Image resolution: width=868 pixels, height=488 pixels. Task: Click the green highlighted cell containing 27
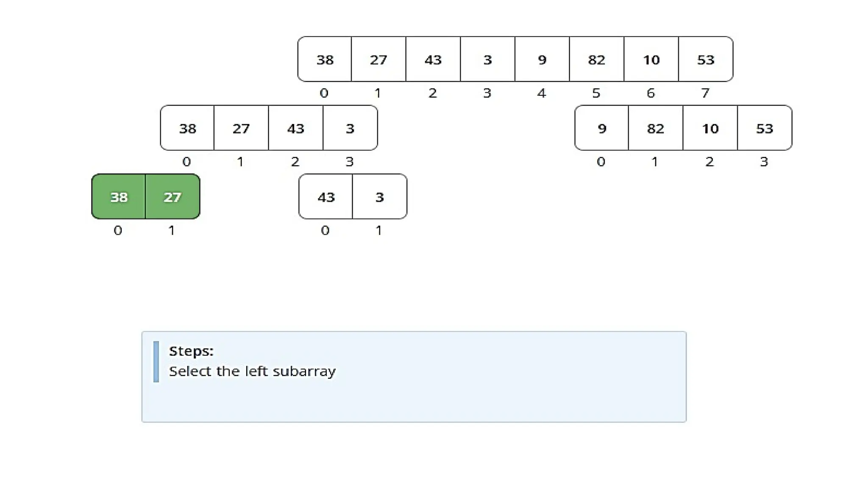172,197
